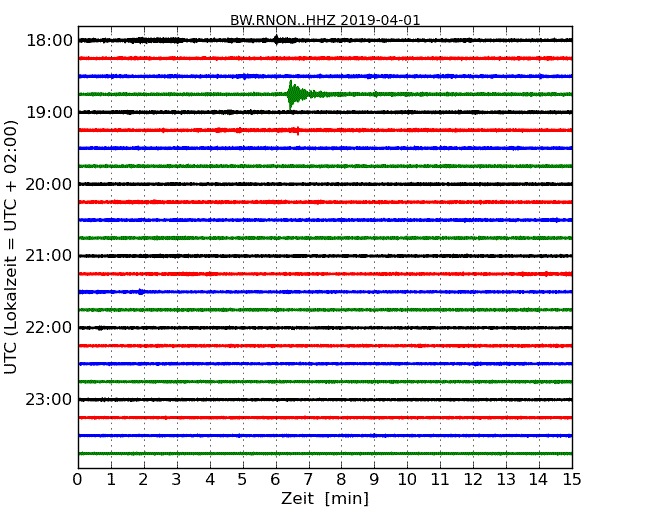Click the plot title BW.RNON..HHZ 2019-04-01
The height and width of the screenshot is (520, 650).
325,20
